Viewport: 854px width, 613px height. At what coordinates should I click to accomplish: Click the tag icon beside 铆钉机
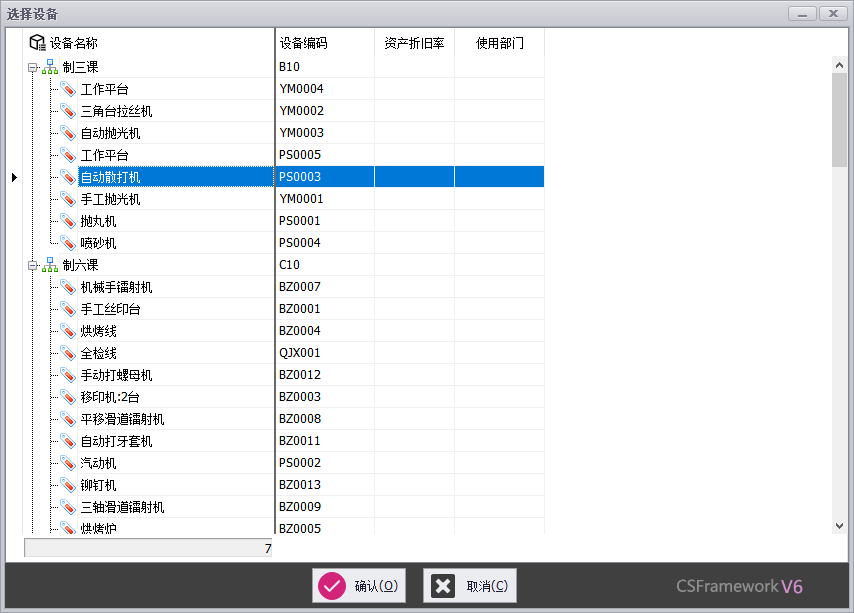click(x=68, y=485)
